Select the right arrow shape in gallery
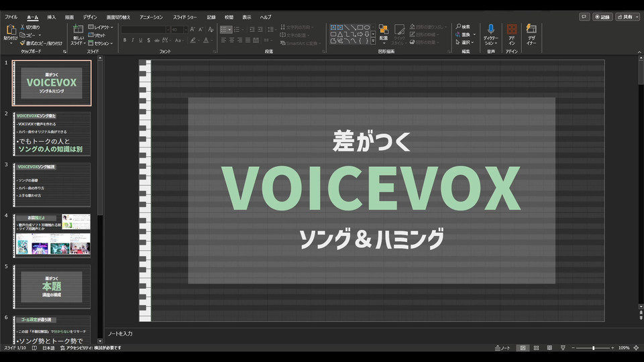 tap(360, 34)
